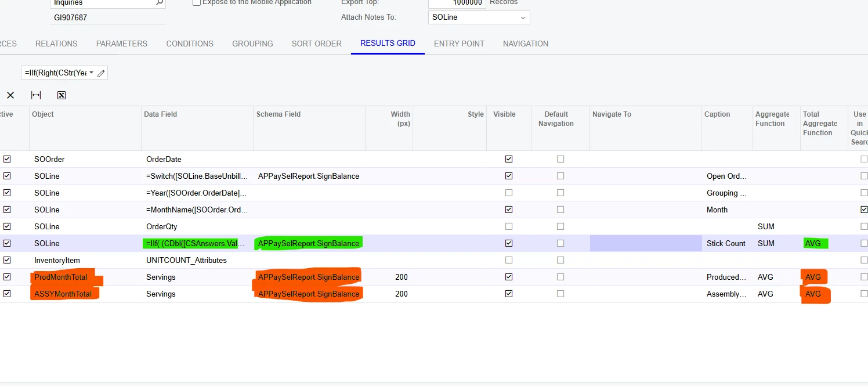Select the =Year([SOOrder.OrderDate] formula cell

[197, 193]
